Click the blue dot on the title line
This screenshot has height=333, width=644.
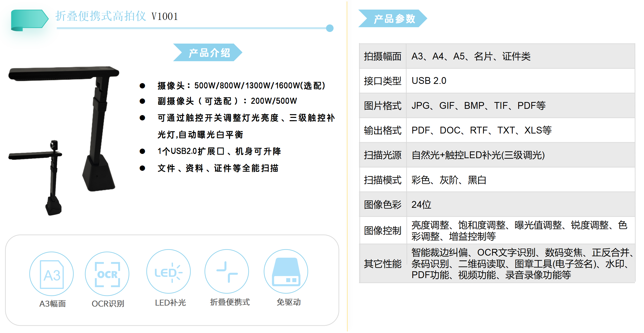330,28
